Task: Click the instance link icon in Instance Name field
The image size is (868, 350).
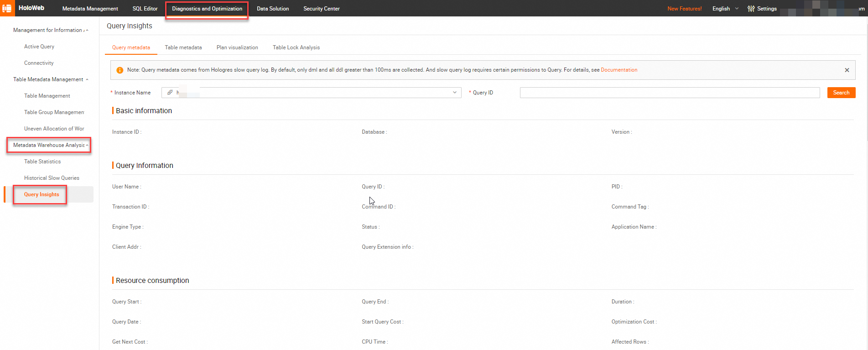Action: (x=170, y=93)
